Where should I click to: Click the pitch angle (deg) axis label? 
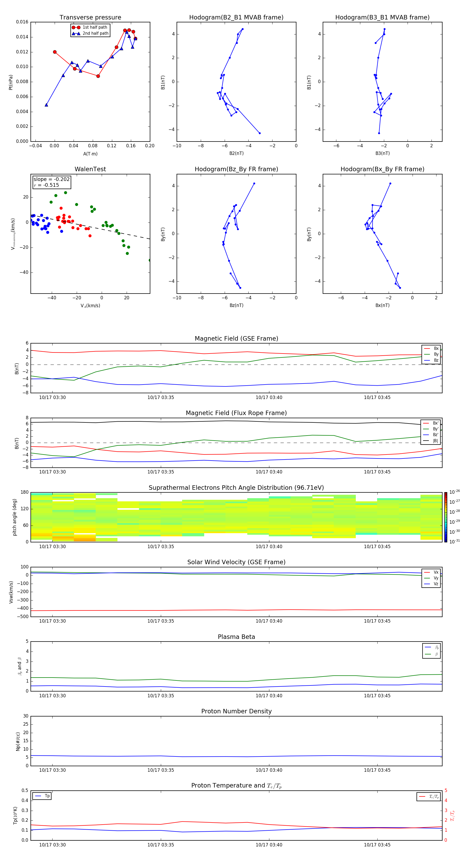[x=14, y=517]
